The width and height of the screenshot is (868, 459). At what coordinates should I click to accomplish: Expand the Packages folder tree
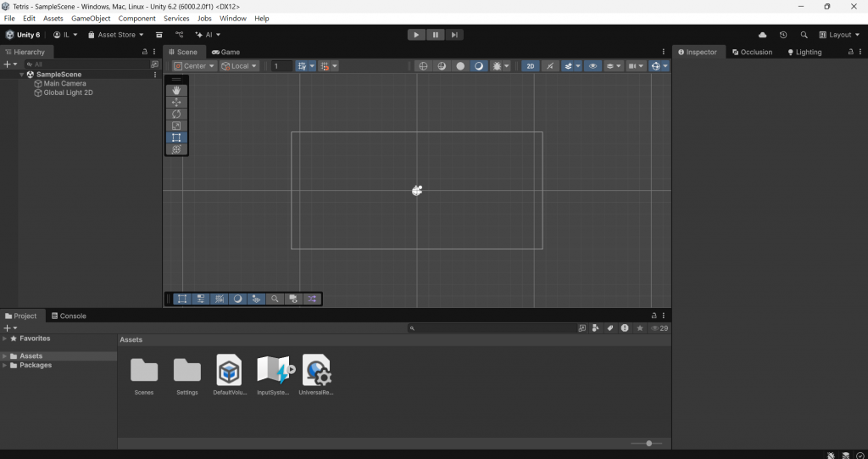[5, 366]
